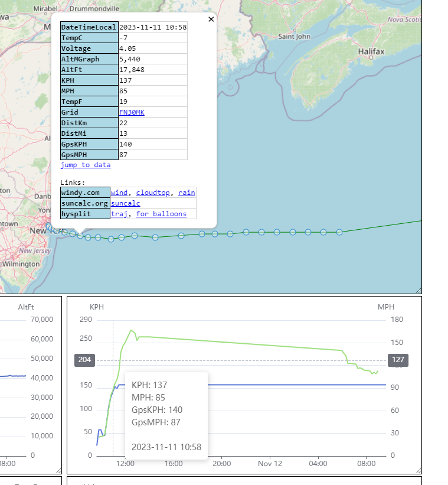Click the peak of the green GpsKPH line
448x485 pixels.
[x=132, y=330]
